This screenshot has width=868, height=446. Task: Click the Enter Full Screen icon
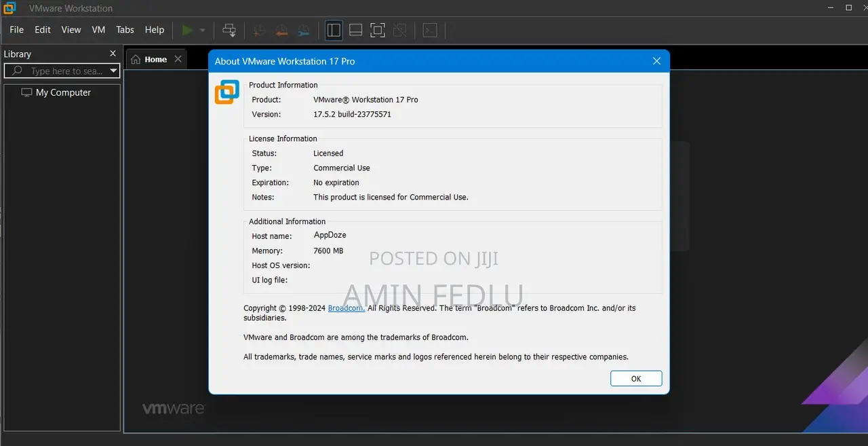coord(377,30)
